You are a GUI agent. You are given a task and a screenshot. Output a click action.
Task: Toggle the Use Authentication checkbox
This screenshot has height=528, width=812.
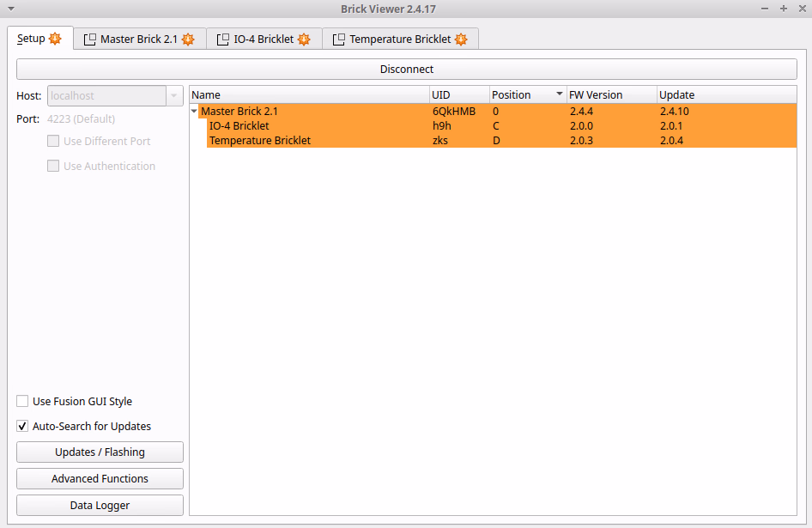(x=53, y=166)
